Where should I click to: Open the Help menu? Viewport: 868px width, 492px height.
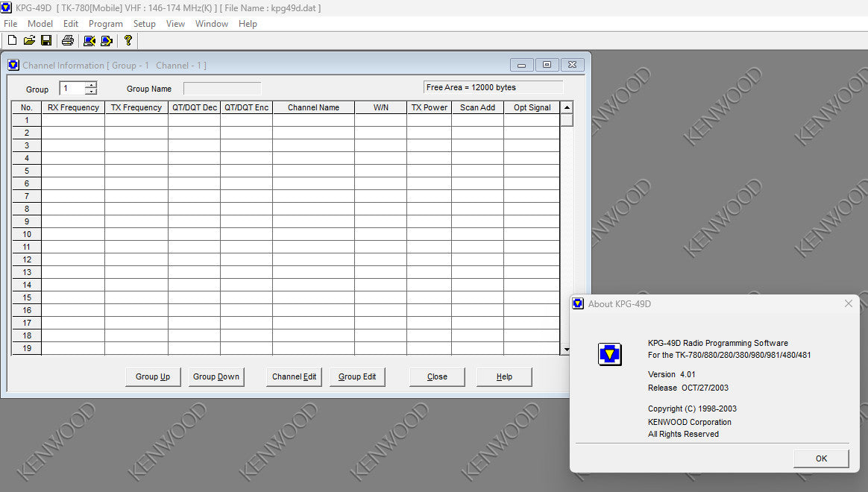coord(248,24)
